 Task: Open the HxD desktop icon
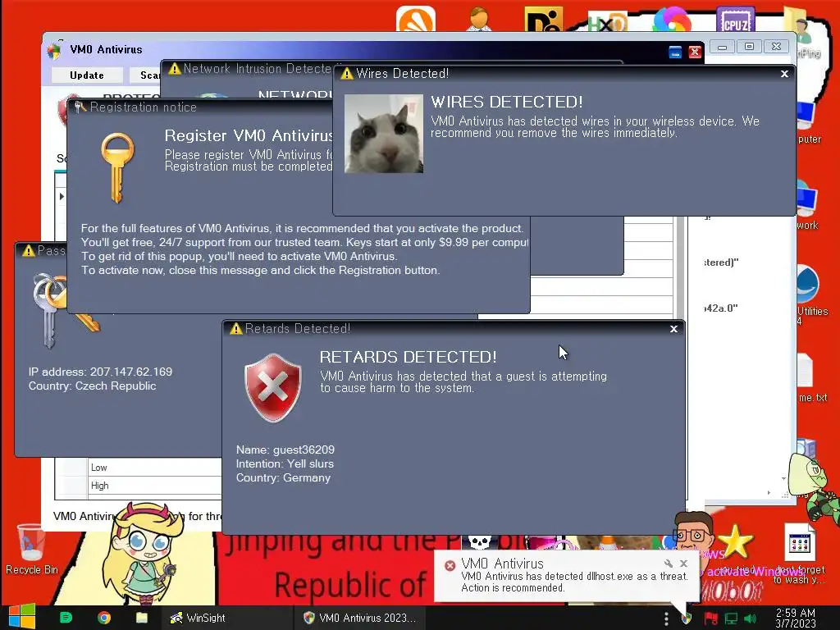pos(608,21)
